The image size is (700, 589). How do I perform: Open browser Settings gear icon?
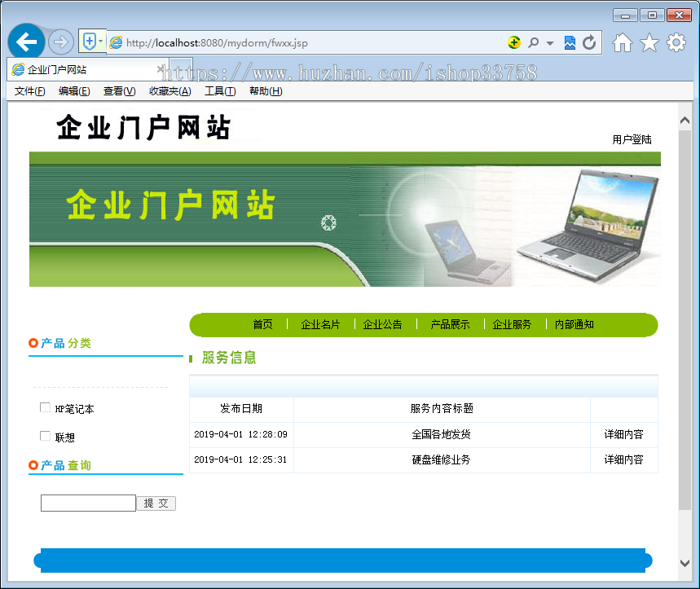pyautogui.click(x=675, y=42)
